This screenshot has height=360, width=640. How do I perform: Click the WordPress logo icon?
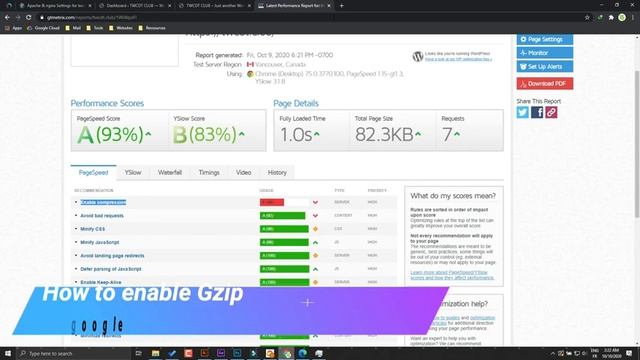click(418, 56)
